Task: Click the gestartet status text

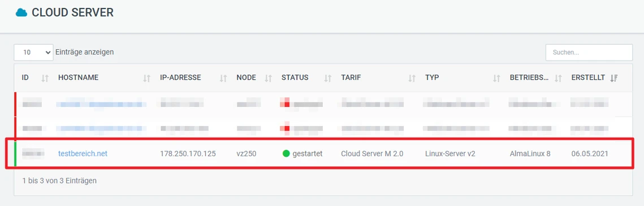Action: 308,154
